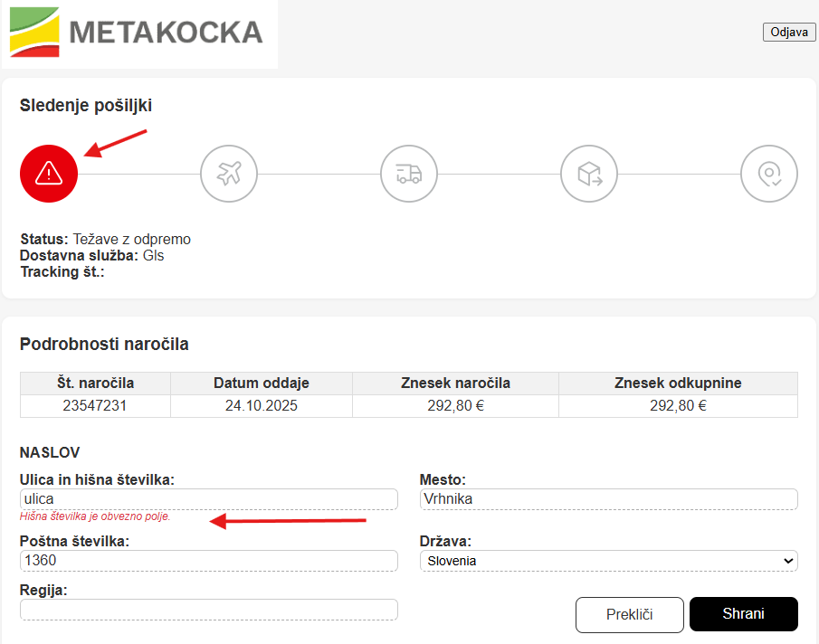Log out using the Odjava button
This screenshot has width=819, height=644.
[789, 33]
